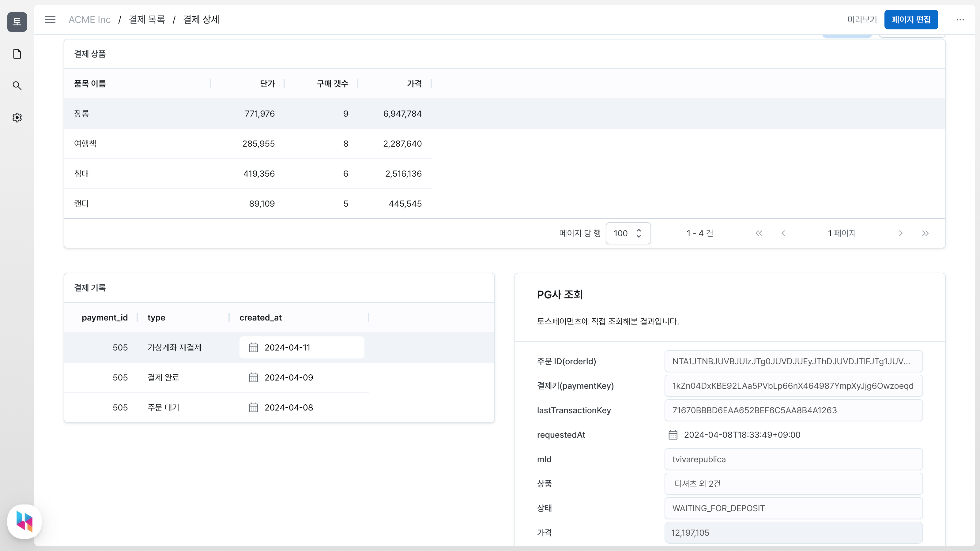Image resolution: width=980 pixels, height=551 pixels.
Task: Click unit price 419,356
Action: [x=259, y=173]
